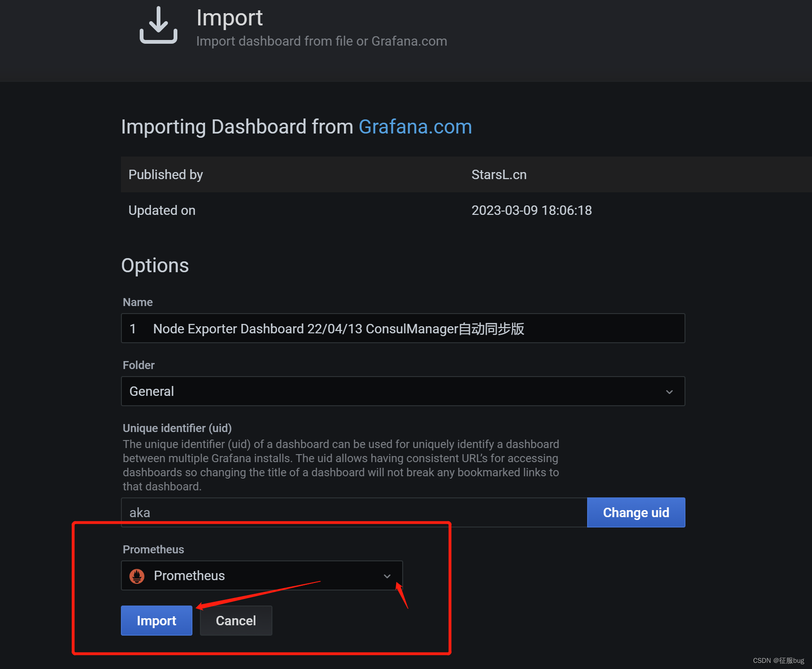The image size is (812, 669).
Task: Click the uid field containing aka
Action: tap(354, 512)
